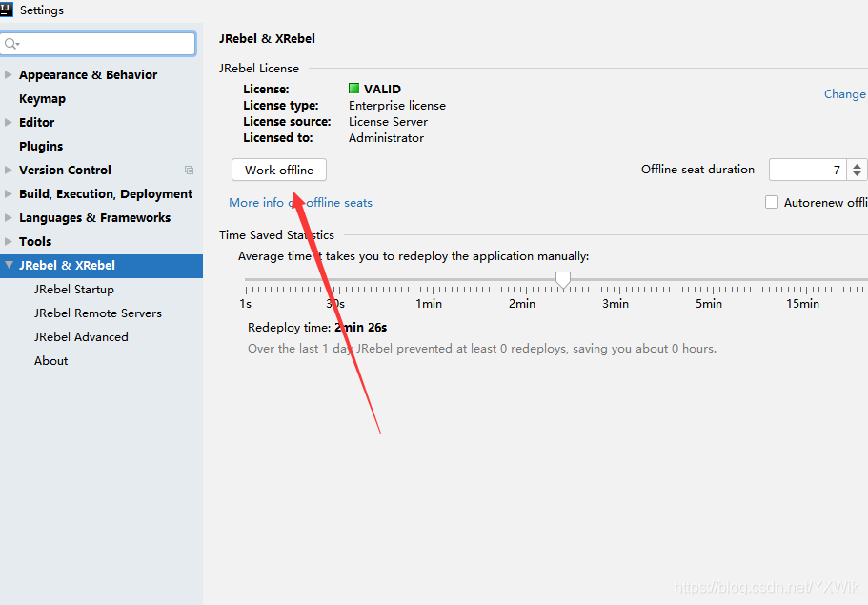The width and height of the screenshot is (868, 605).
Task: Click the Enterprise license text
Action: pos(397,105)
